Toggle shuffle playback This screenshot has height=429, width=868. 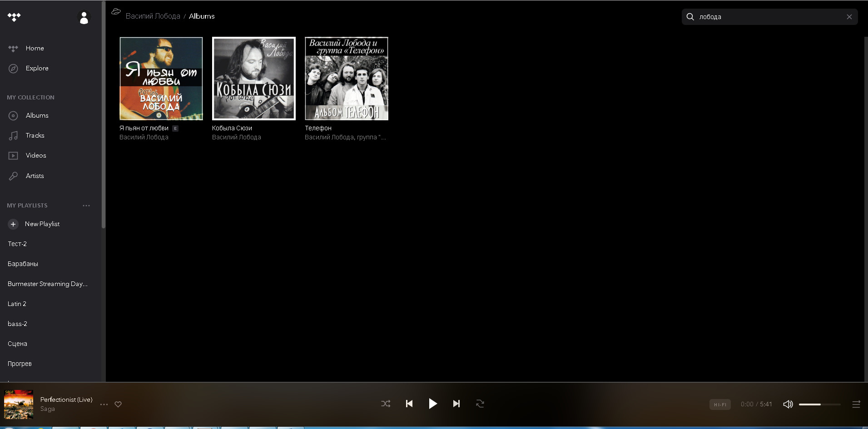tap(386, 404)
